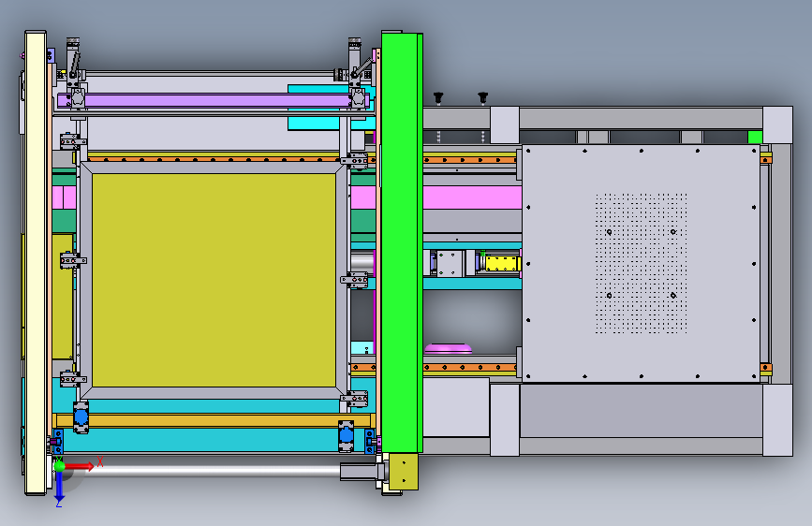Click the long white horizontal rod

[204, 470]
